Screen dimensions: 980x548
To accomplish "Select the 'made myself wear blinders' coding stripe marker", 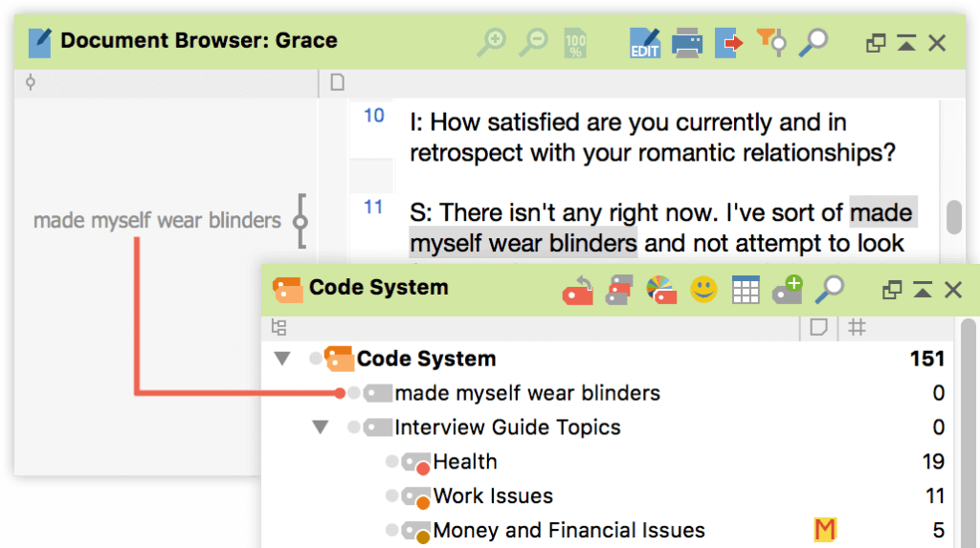I will 301,221.
